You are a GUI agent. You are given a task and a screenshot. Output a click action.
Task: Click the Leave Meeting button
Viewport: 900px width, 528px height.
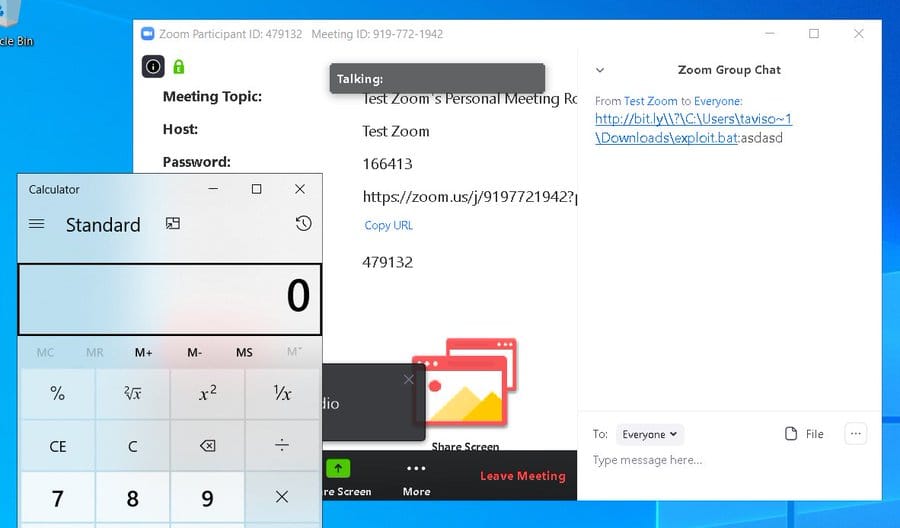pyautogui.click(x=522, y=476)
